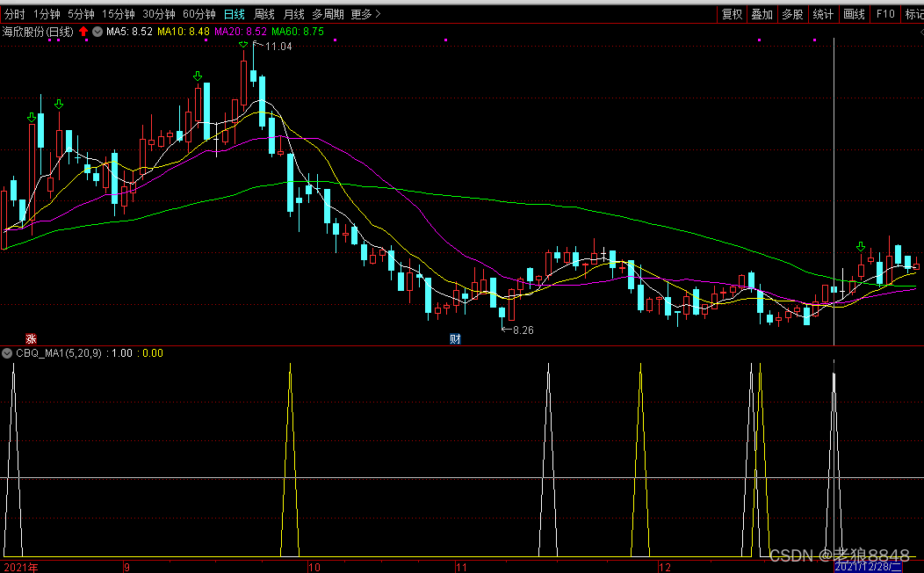This screenshot has width=924, height=573.
Task: Open the 多股 multi-stock view
Action: pyautogui.click(x=792, y=14)
